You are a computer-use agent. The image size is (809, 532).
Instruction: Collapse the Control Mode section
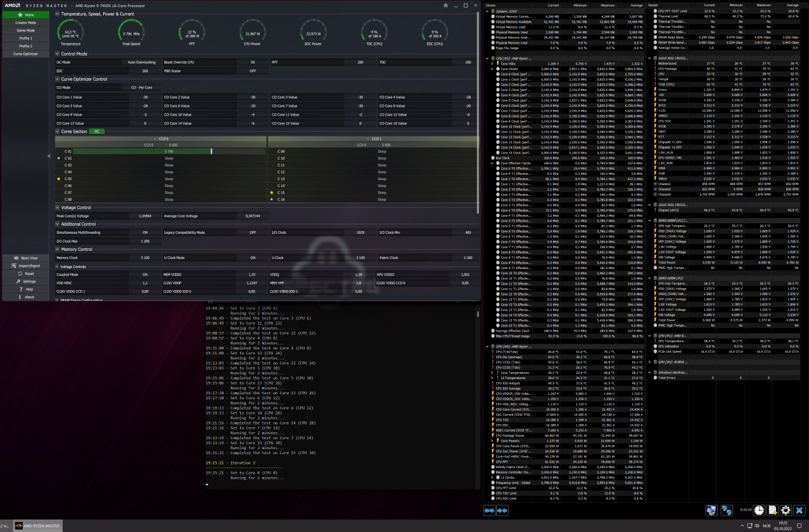[58, 54]
